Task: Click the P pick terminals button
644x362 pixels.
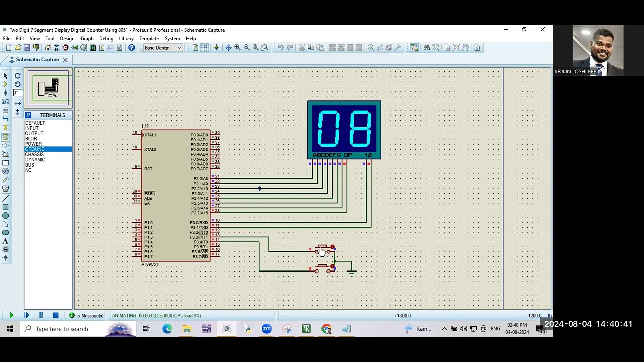Action: click(28, 115)
